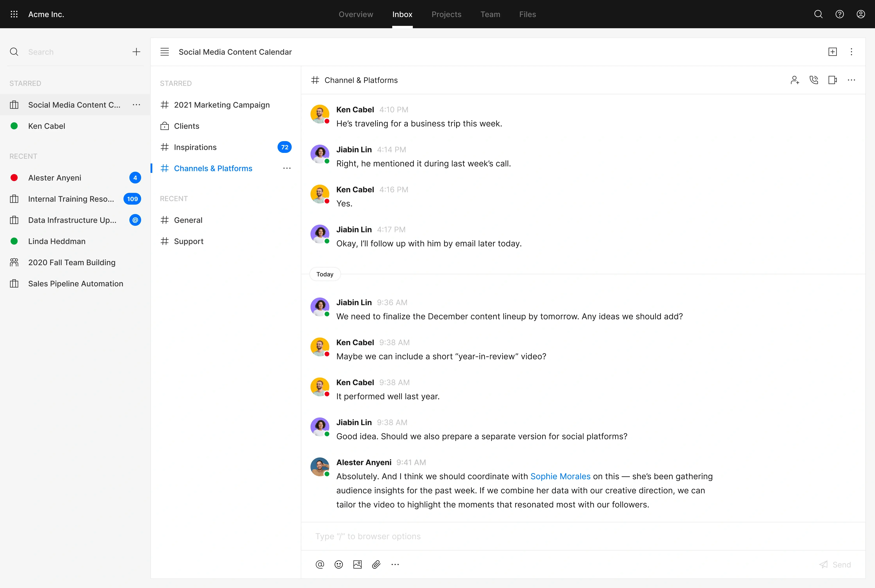Start a video call in channel

pos(832,80)
